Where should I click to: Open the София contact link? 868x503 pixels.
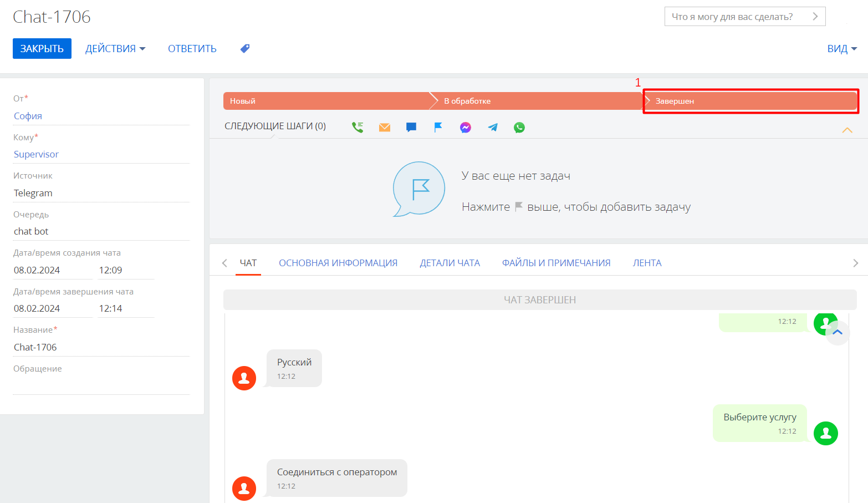coord(28,116)
